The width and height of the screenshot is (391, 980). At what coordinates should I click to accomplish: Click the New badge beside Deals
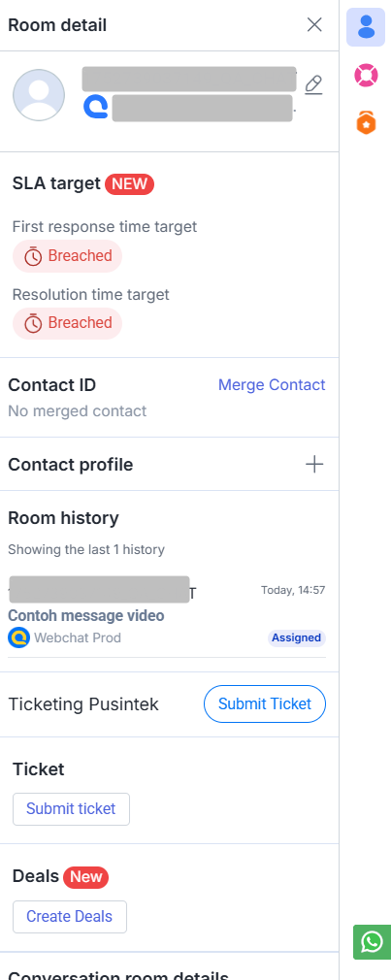point(85,877)
